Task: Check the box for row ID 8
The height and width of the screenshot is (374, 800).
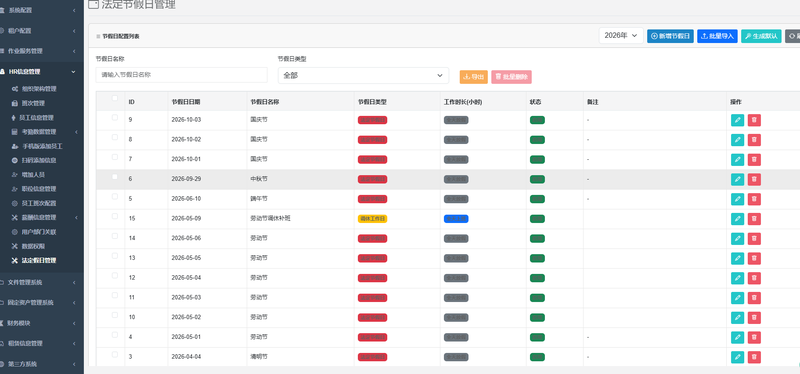Action: (x=115, y=137)
